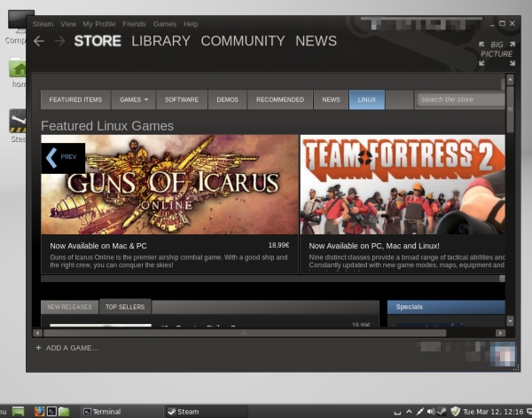Open Guns of Icarus Online banner
The height and width of the screenshot is (418, 532).
tap(169, 185)
